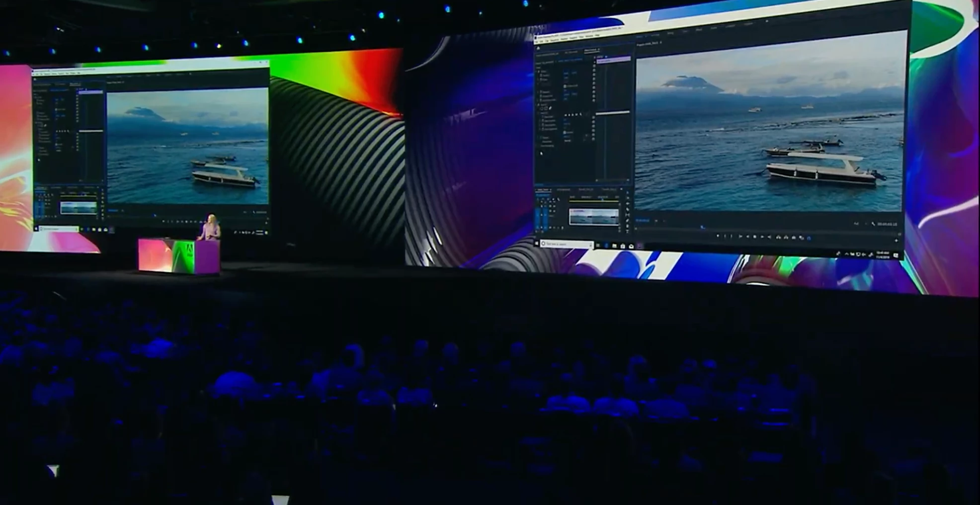Click Program monitor blue playhead on right screen
980x505 pixels.
coord(702,227)
